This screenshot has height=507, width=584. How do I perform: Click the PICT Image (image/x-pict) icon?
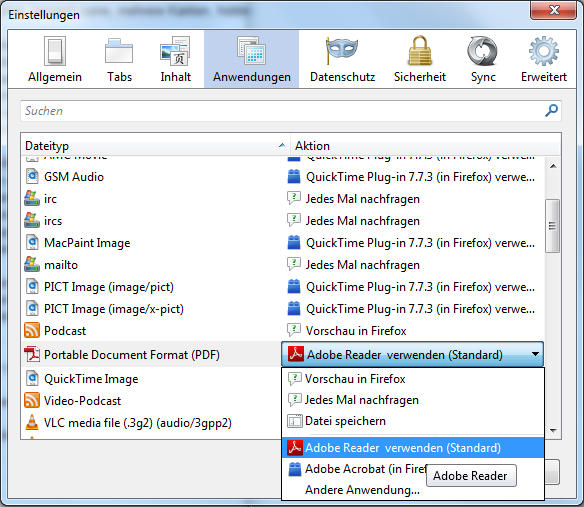[32, 308]
